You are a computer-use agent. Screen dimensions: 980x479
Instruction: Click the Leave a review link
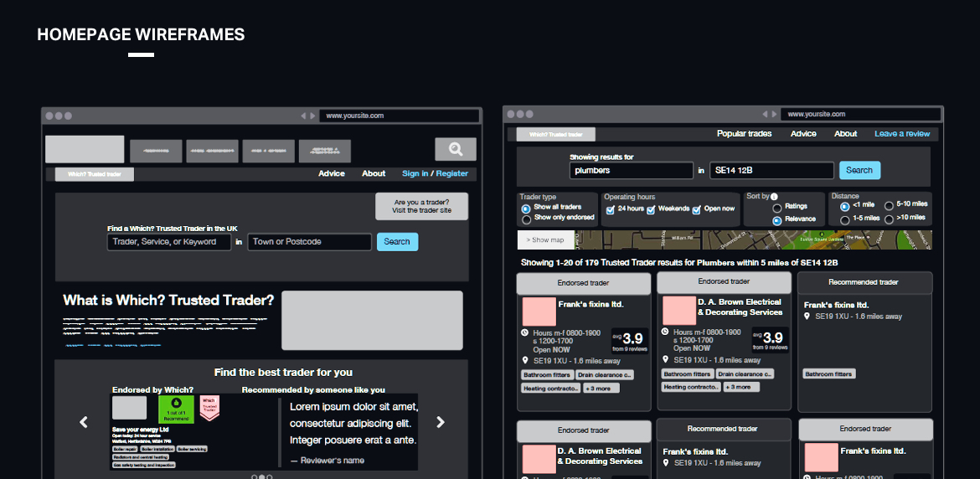[x=902, y=134]
